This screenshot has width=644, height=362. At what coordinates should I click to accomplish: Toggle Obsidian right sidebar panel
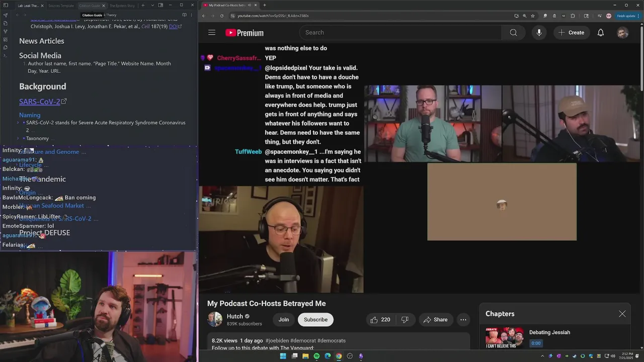click(160, 6)
